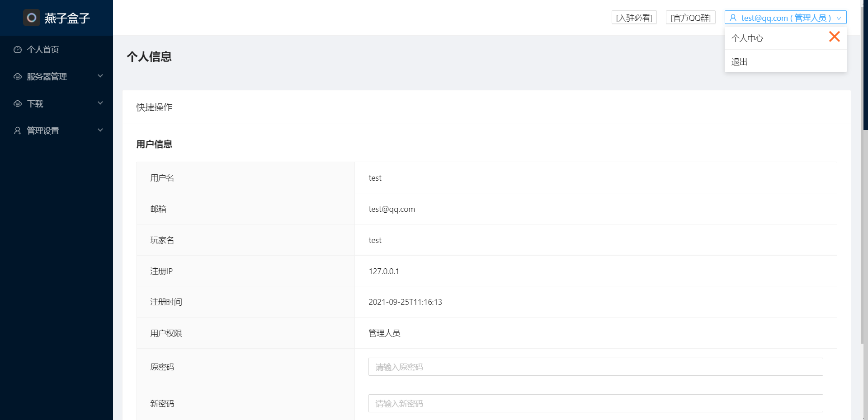Select 个人中心 from the account menu
This screenshot has height=420, width=868.
(x=747, y=38)
